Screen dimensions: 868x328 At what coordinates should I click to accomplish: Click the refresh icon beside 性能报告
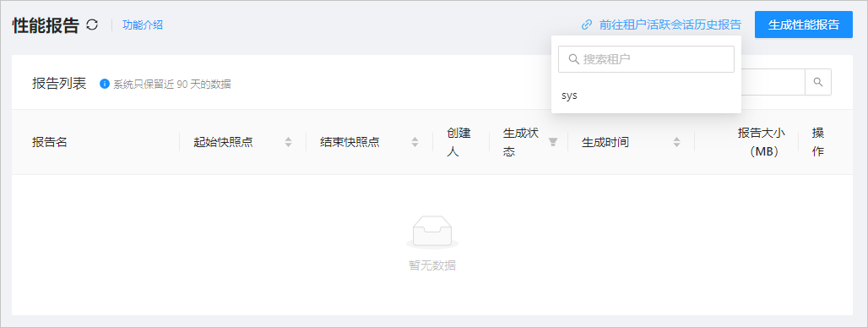click(92, 25)
